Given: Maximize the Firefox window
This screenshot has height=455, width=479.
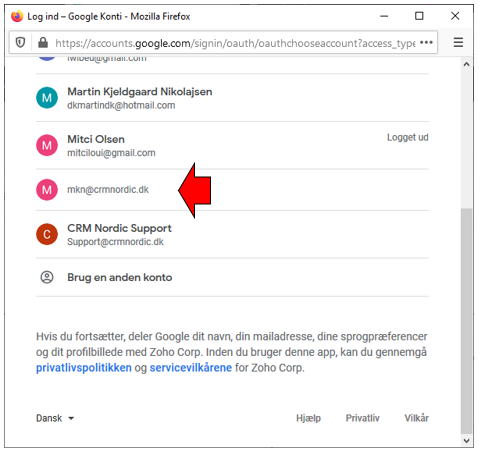Looking at the screenshot, I should [419, 16].
